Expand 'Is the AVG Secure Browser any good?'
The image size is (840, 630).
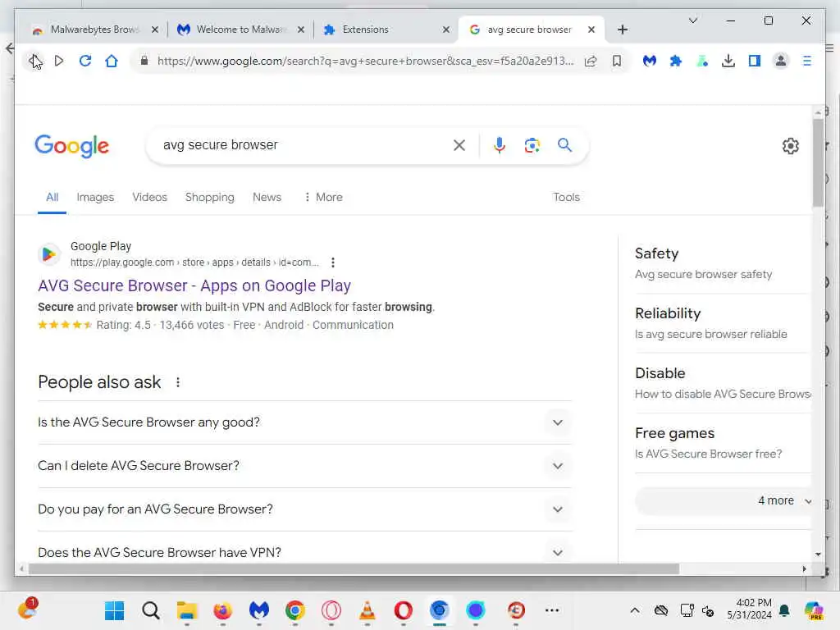304,422
